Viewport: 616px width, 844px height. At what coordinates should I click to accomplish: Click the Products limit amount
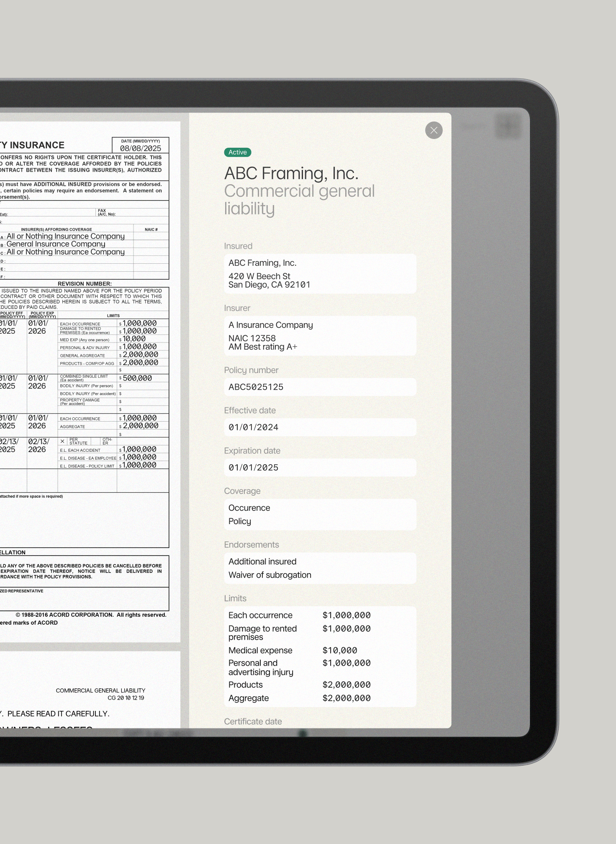point(346,684)
